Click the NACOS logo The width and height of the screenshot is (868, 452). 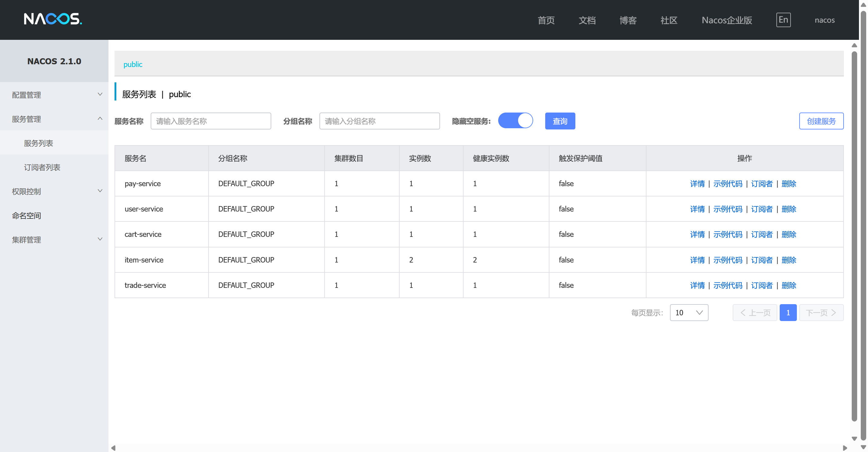(53, 19)
